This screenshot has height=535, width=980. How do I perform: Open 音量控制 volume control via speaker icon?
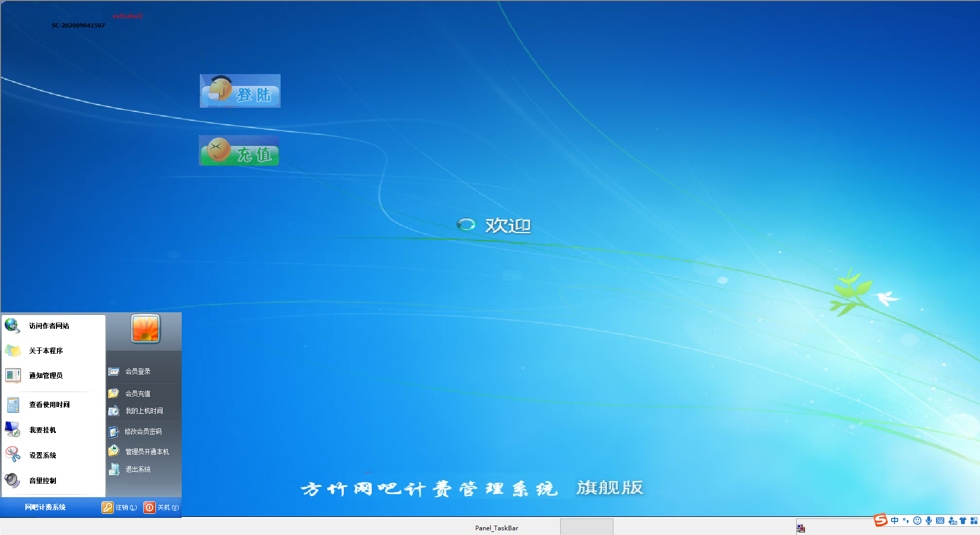click(12, 481)
